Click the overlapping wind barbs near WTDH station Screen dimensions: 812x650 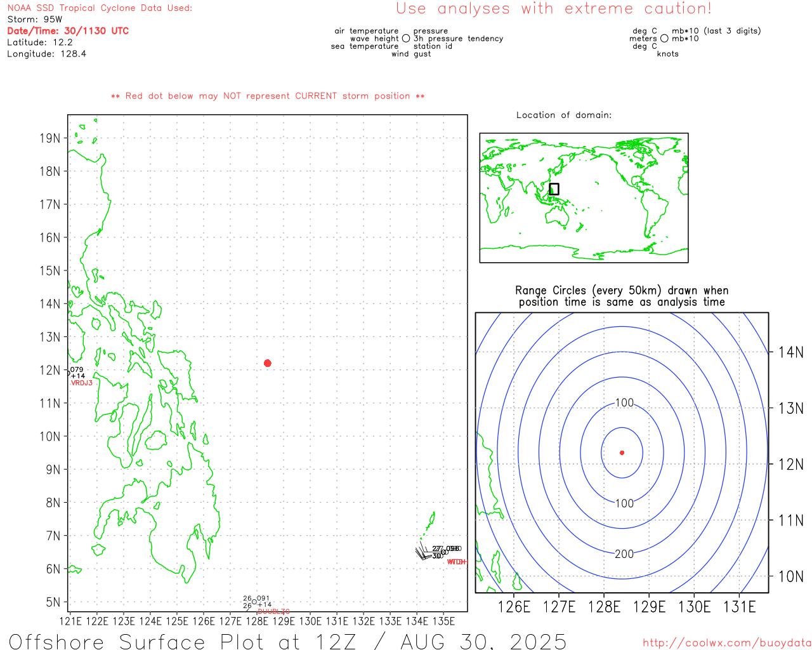click(424, 552)
